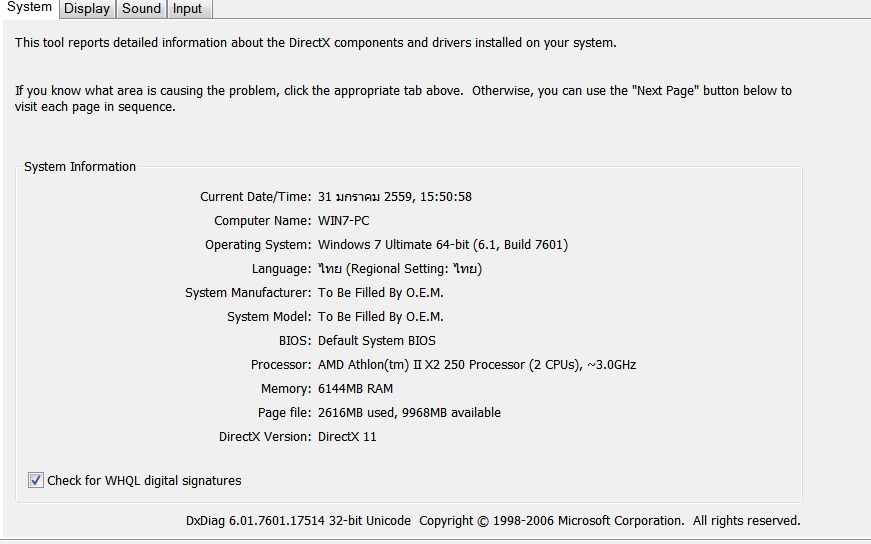Toggle Check for WHQL digital signatures checkbox
The width and height of the screenshot is (871, 544).
click(36, 481)
